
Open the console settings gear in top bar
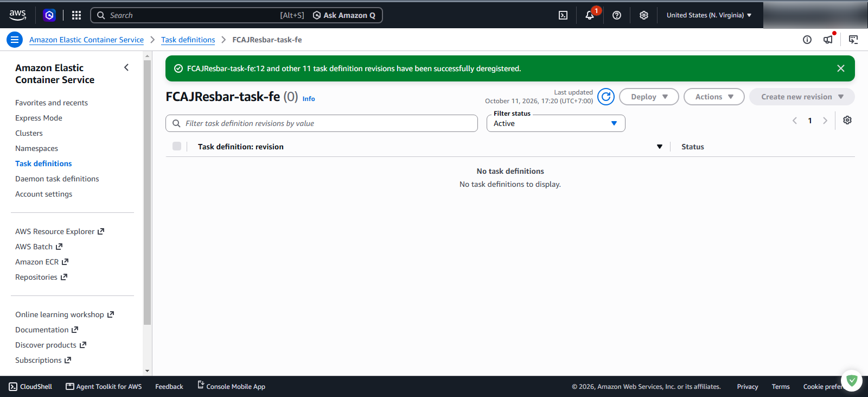[x=644, y=15]
